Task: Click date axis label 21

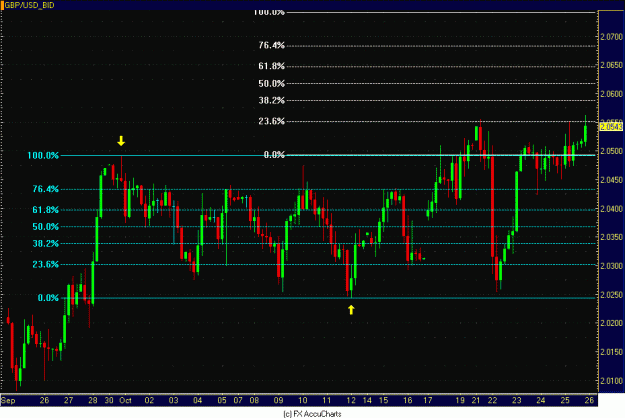Action: click(x=476, y=400)
